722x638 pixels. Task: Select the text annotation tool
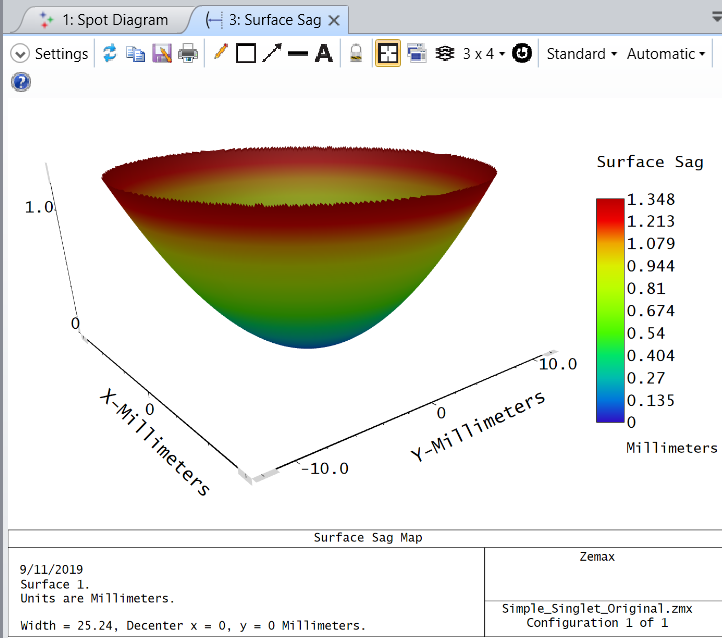tap(324, 53)
